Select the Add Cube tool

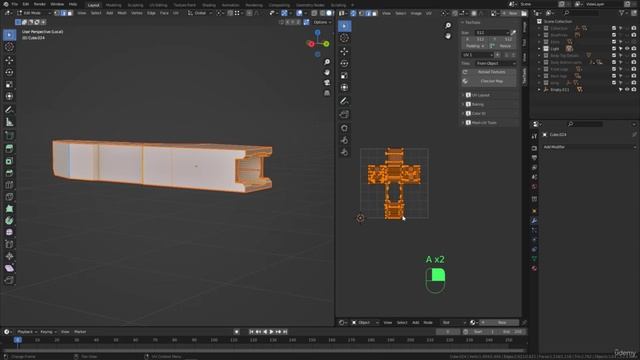(x=9, y=135)
